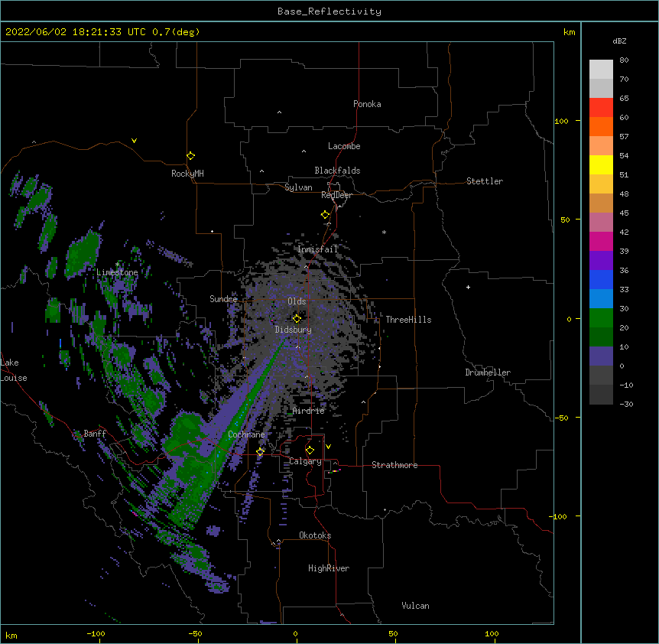659x644 pixels.
Task: Pick the orange 57-60 dBZ legend swatch
Action: [601, 126]
